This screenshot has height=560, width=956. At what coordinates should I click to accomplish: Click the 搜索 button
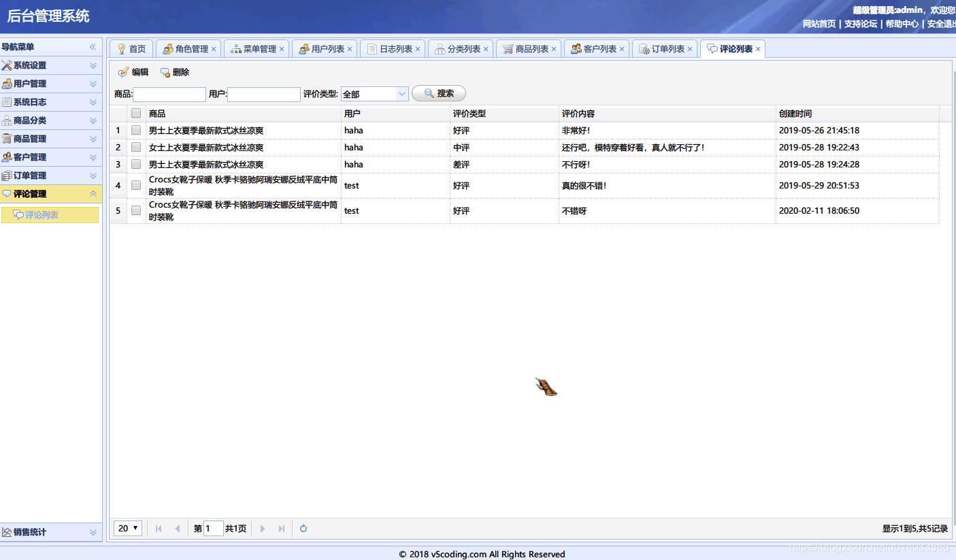click(439, 93)
